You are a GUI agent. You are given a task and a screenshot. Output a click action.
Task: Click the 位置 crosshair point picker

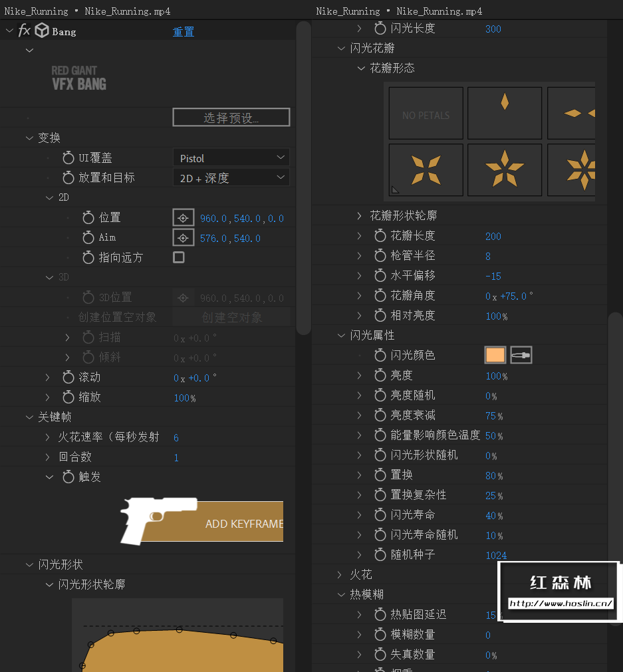[183, 218]
